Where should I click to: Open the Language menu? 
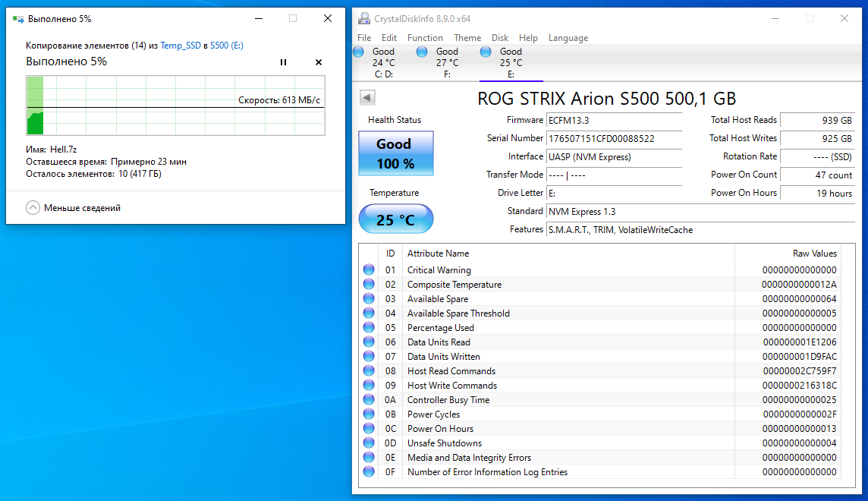(x=568, y=38)
